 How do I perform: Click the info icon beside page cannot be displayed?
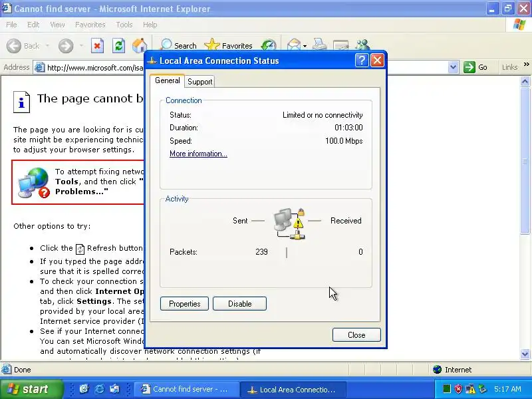pos(21,102)
